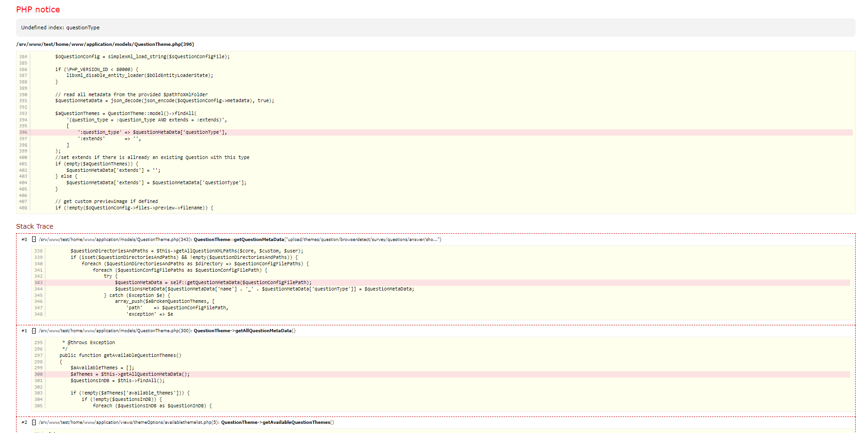Click line 338 getAllQuestionXMLPaths code
The width and height of the screenshot is (868, 433).
[x=187, y=251]
